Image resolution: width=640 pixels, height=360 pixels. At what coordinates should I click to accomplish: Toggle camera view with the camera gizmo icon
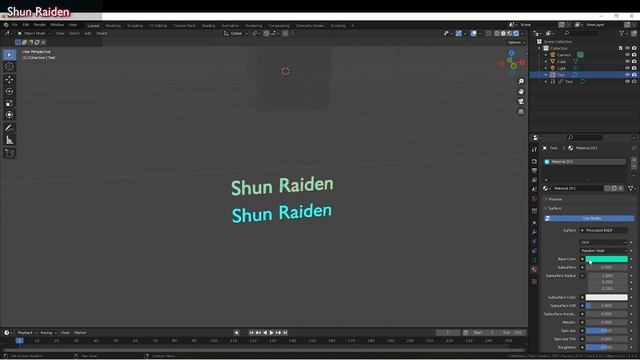coord(521,101)
